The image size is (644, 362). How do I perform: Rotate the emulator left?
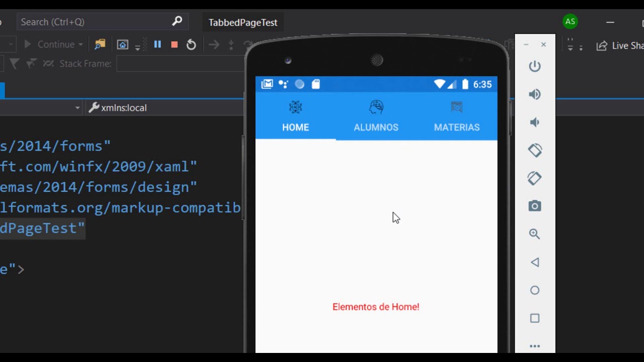[535, 150]
